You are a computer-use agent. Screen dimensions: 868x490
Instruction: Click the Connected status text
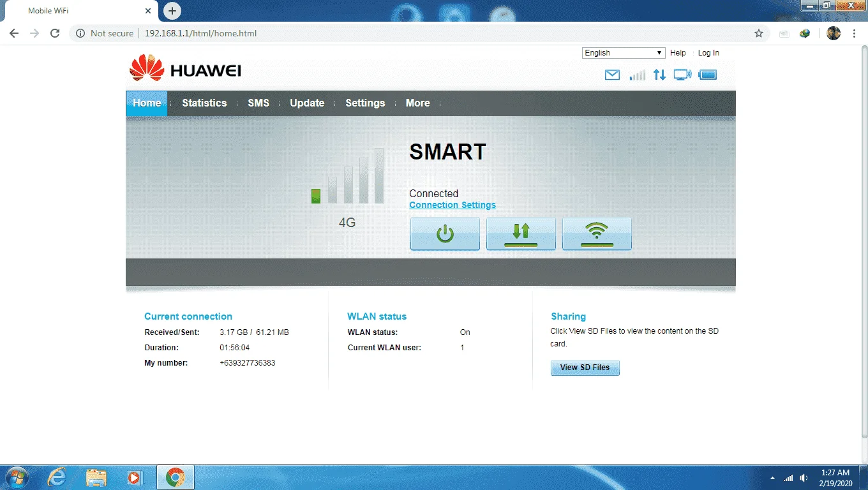tap(434, 193)
